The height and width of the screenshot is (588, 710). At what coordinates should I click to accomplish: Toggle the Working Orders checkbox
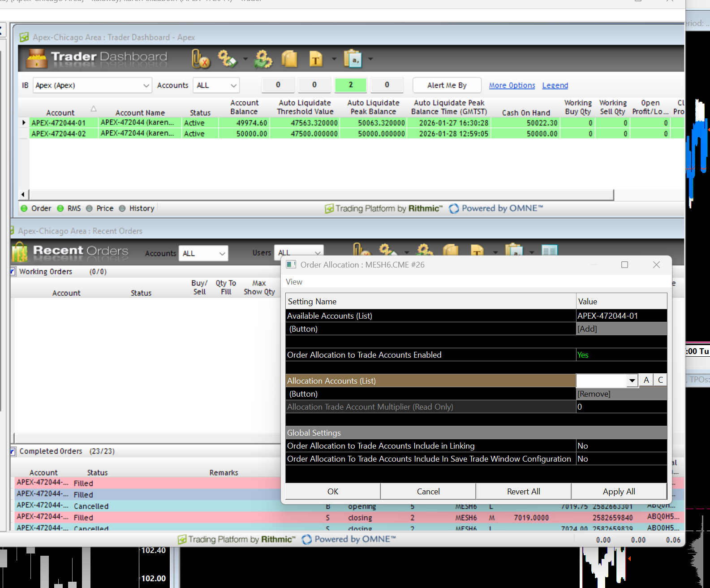13,272
